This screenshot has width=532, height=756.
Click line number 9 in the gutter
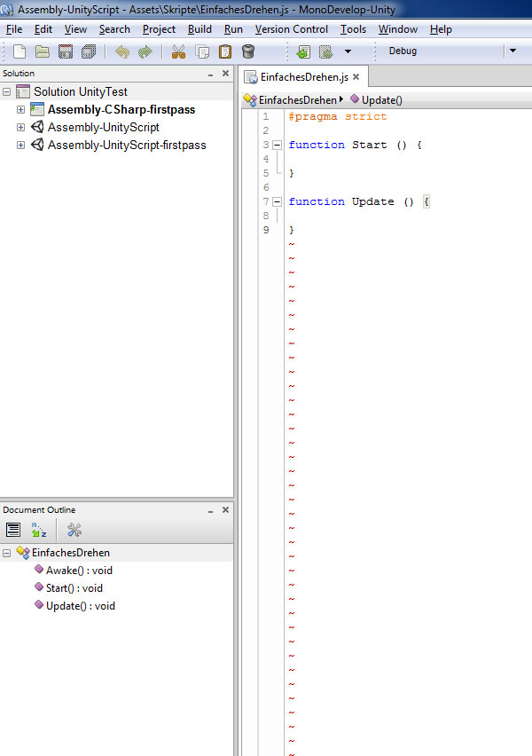pyautogui.click(x=265, y=230)
